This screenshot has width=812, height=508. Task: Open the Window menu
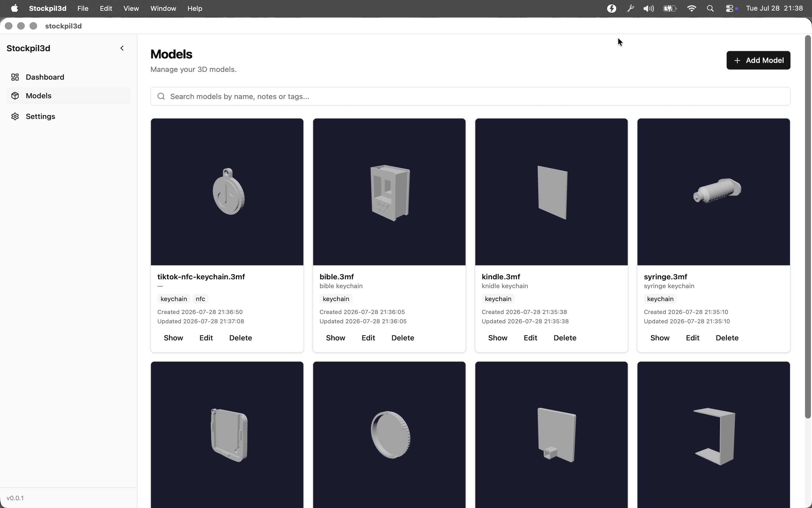[163, 8]
